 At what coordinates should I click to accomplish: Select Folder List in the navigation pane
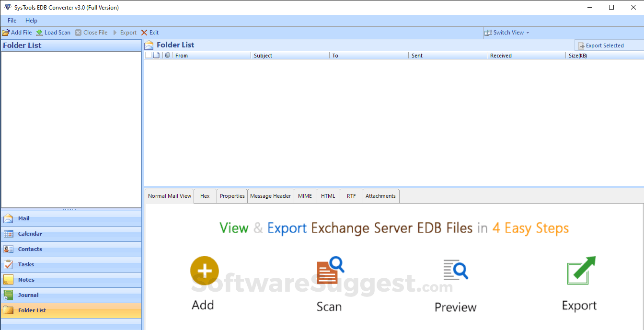point(71,310)
